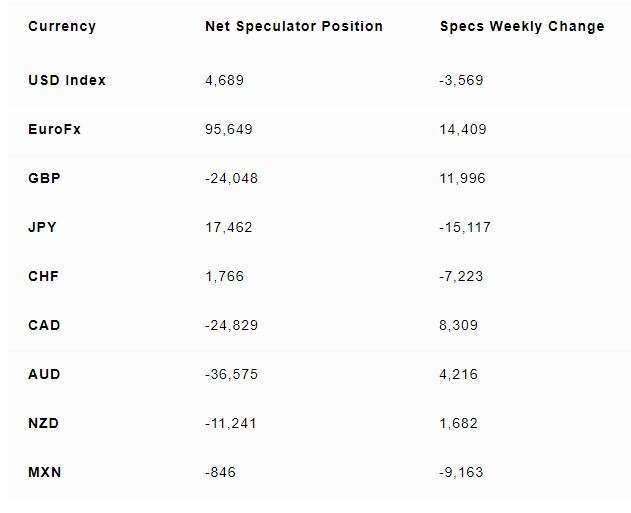
Task: Click the Currency column header
Action: [x=62, y=27]
